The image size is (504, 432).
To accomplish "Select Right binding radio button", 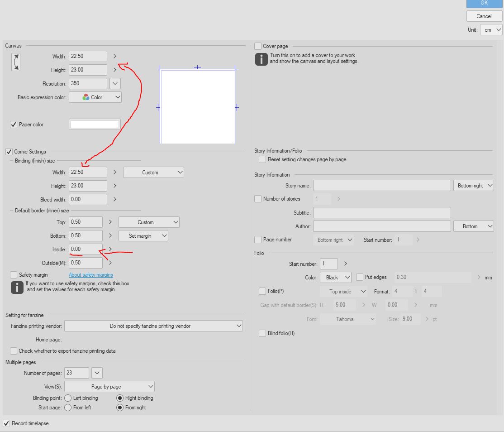I will [120, 398].
